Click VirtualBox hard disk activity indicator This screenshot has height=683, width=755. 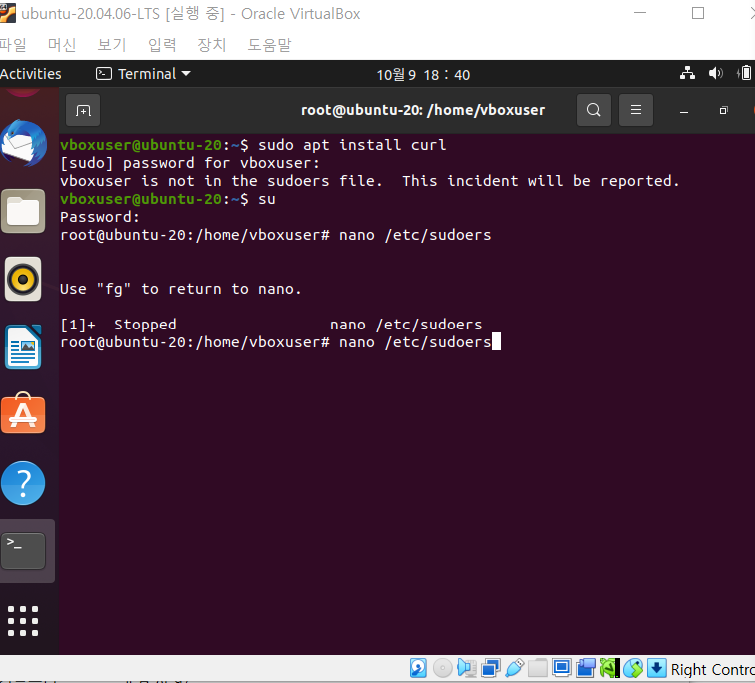pyautogui.click(x=418, y=668)
